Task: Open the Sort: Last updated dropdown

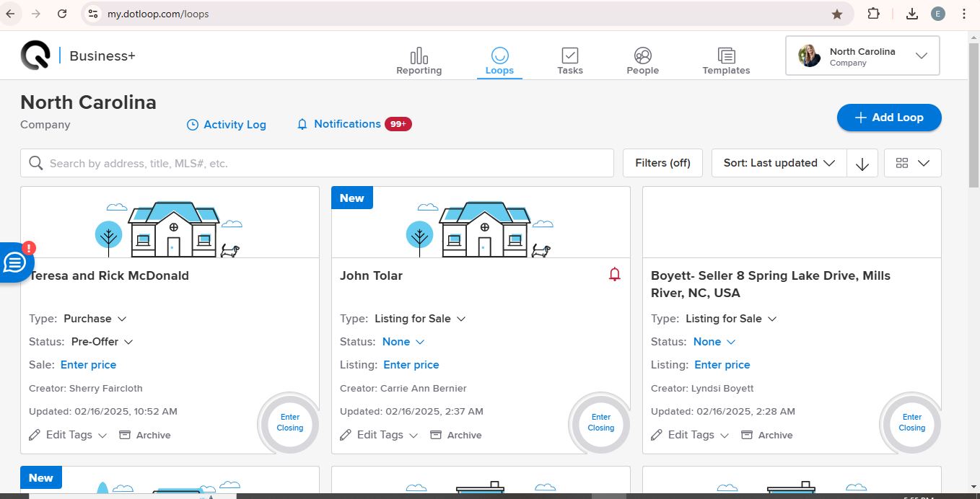Action: (x=779, y=163)
